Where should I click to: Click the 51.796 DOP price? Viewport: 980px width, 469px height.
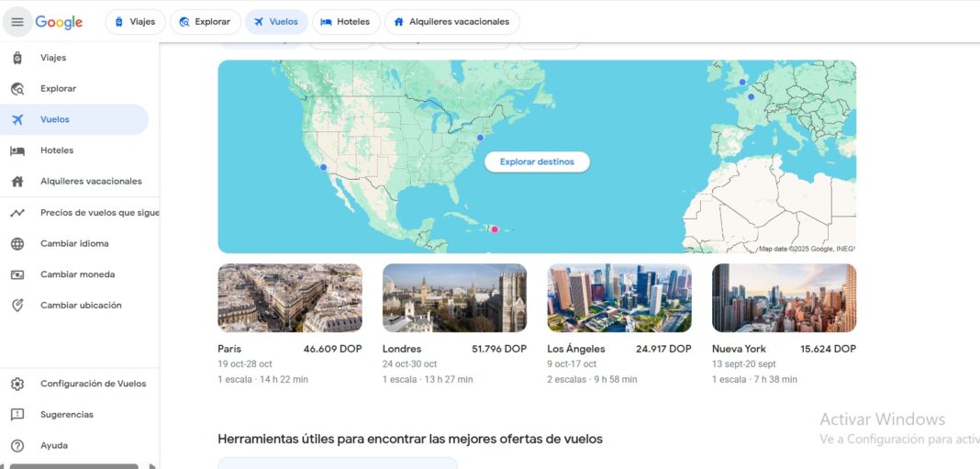(499, 349)
